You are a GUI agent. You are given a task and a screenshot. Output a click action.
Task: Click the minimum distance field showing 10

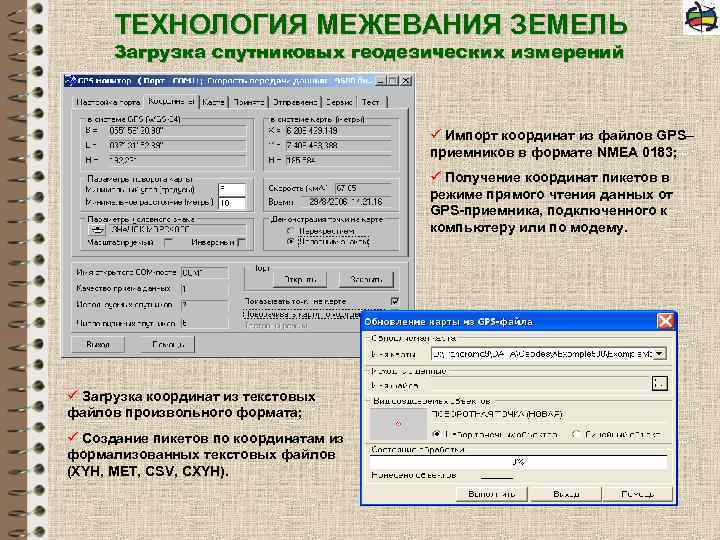pyautogui.click(x=232, y=203)
